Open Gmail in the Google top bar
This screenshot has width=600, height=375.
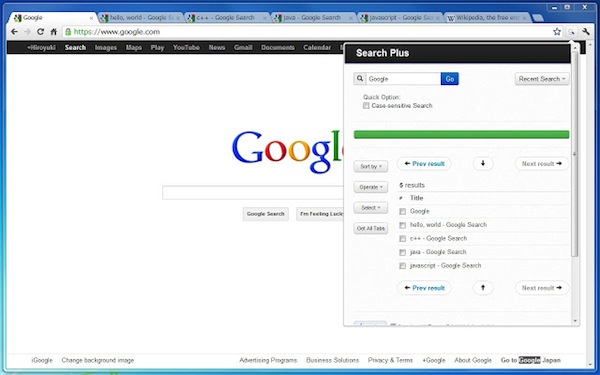pyautogui.click(x=243, y=47)
